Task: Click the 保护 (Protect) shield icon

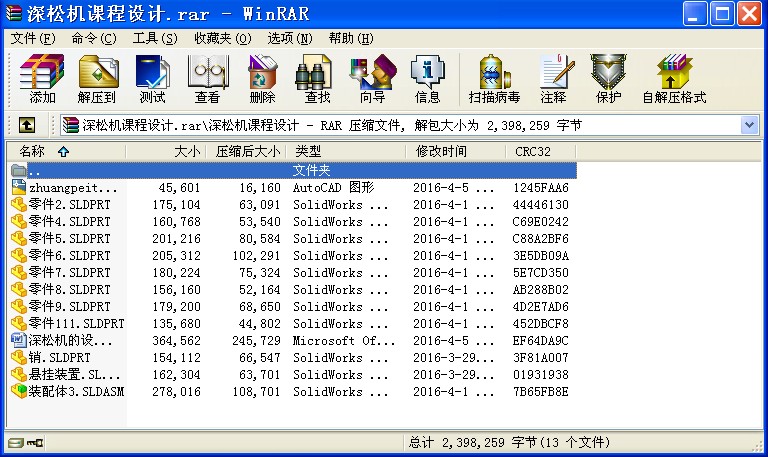Action: coord(608,72)
